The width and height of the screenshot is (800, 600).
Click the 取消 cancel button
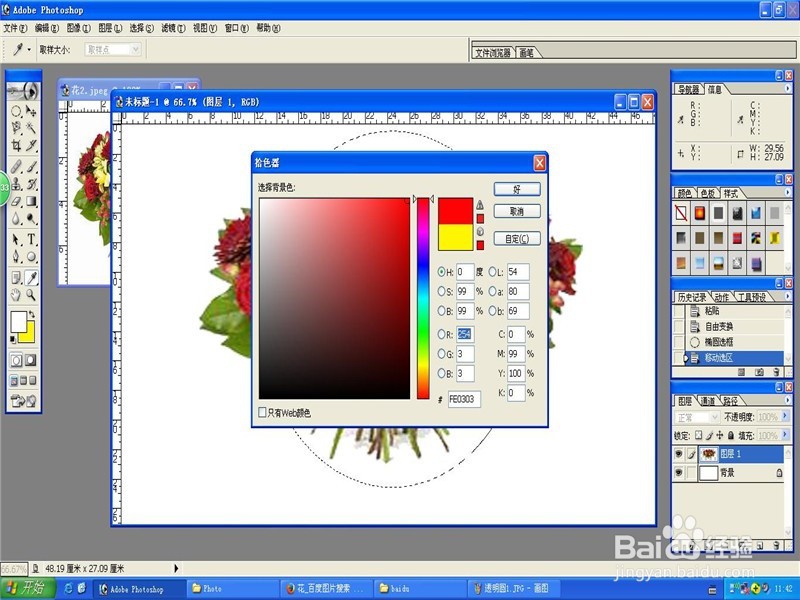click(x=517, y=211)
